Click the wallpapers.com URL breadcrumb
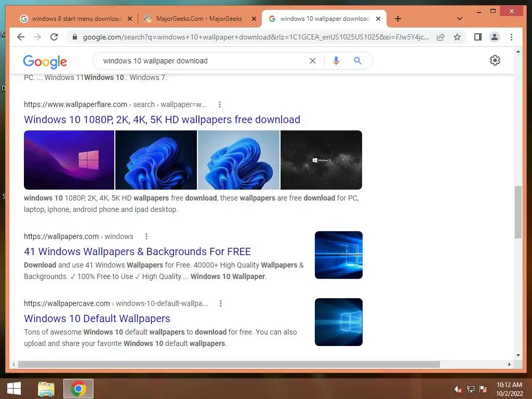This screenshot has height=399, width=532. click(78, 236)
